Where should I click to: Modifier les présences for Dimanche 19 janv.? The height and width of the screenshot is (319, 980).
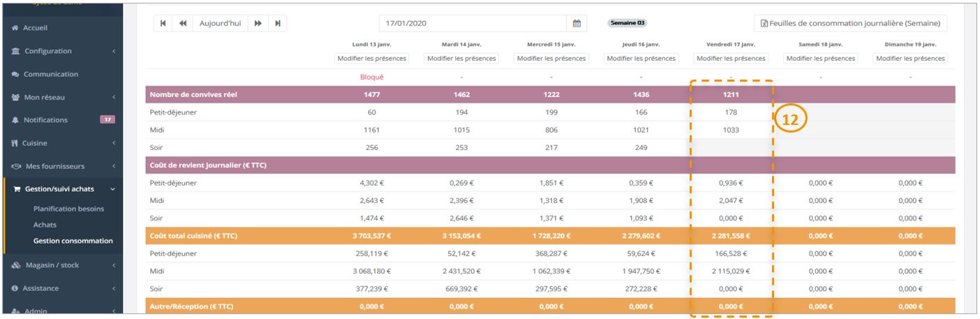point(911,58)
